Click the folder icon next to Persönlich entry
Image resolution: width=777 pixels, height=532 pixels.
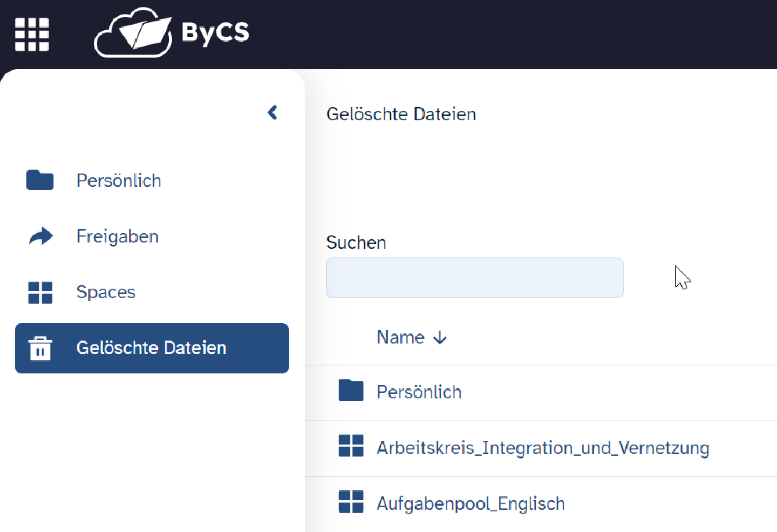coord(351,391)
